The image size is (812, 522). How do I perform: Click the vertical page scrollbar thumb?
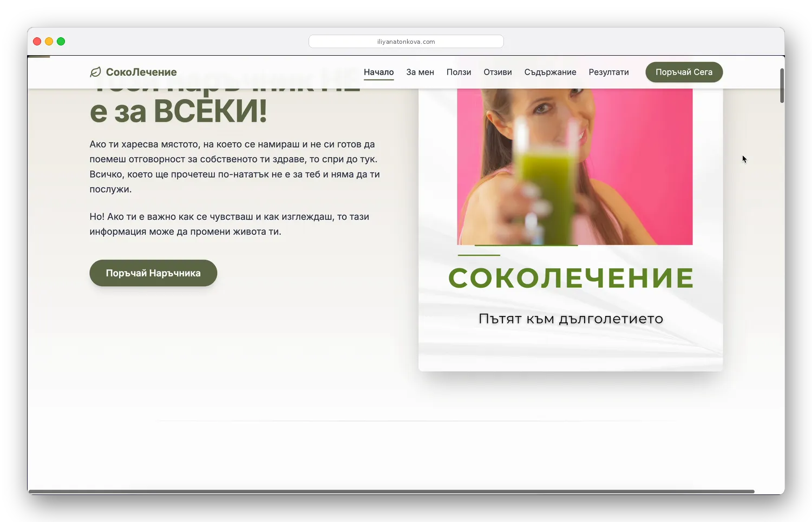pyautogui.click(x=782, y=85)
